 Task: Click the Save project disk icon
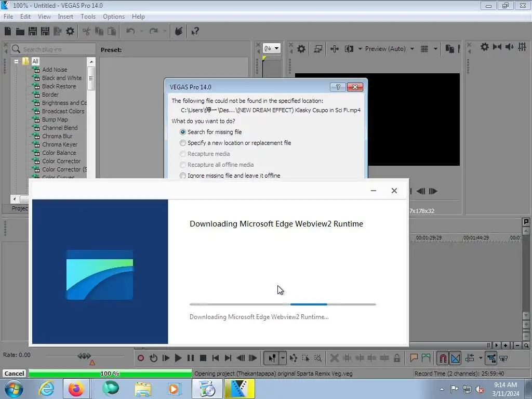pos(33,32)
